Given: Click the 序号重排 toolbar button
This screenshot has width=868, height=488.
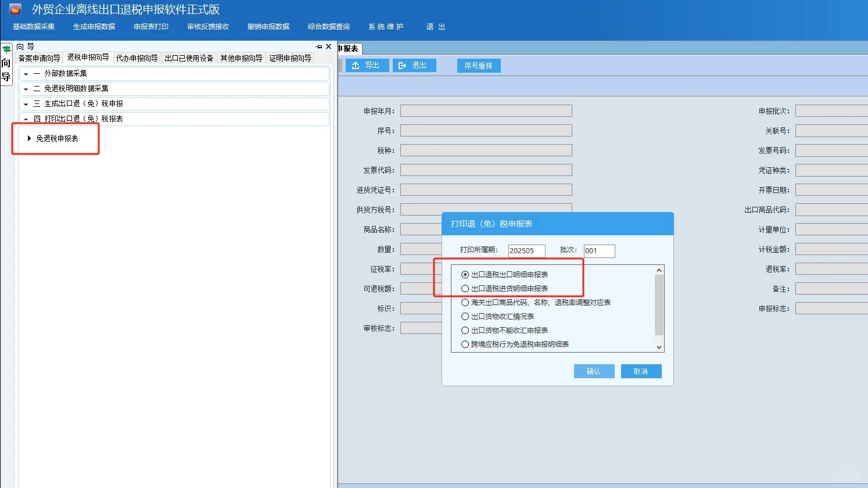Looking at the screenshot, I should point(478,65).
